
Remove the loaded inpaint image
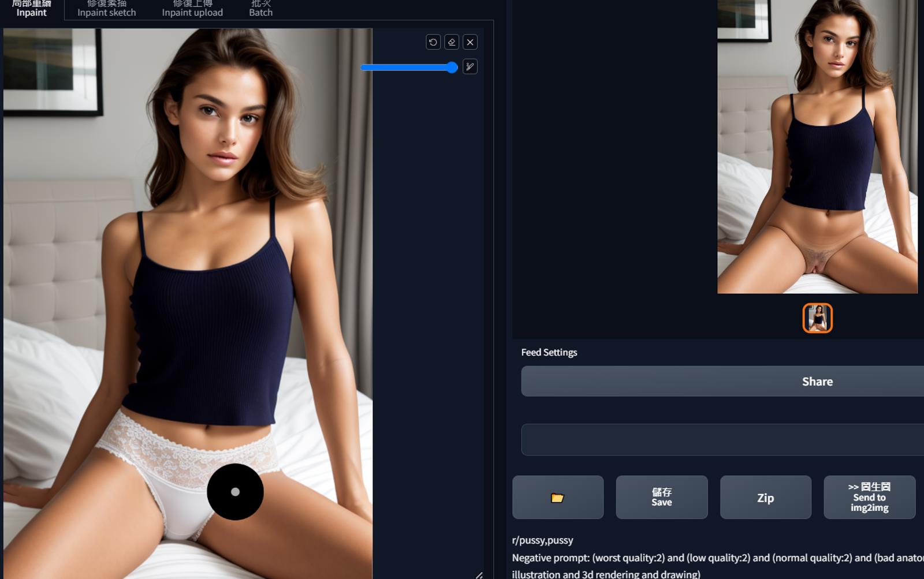tap(470, 42)
